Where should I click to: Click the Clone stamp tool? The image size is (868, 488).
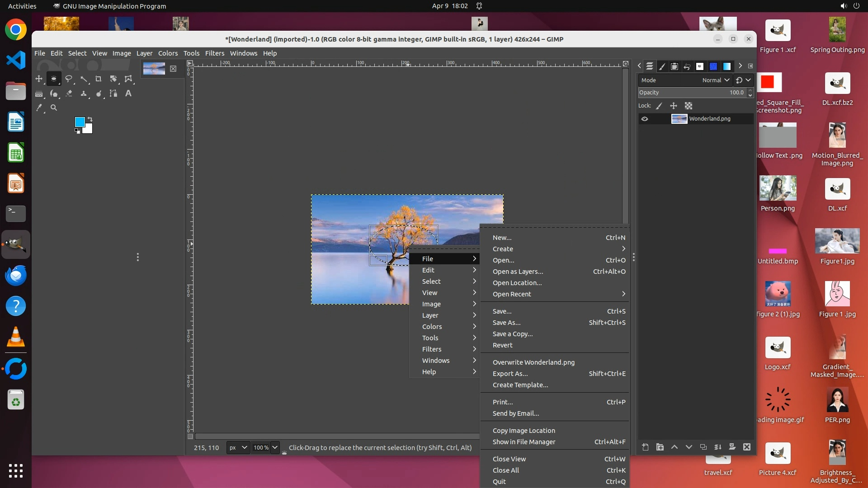[84, 94]
